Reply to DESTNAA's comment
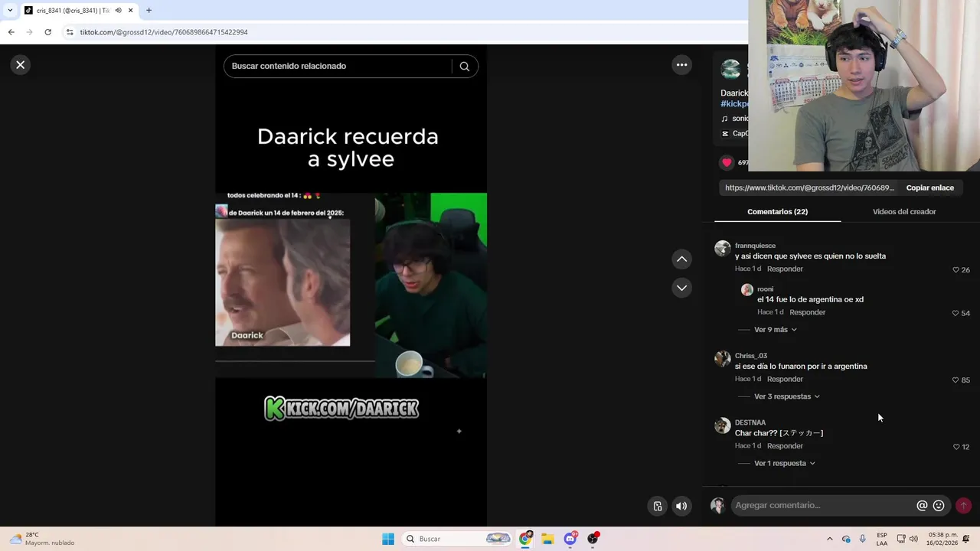 [785, 446]
